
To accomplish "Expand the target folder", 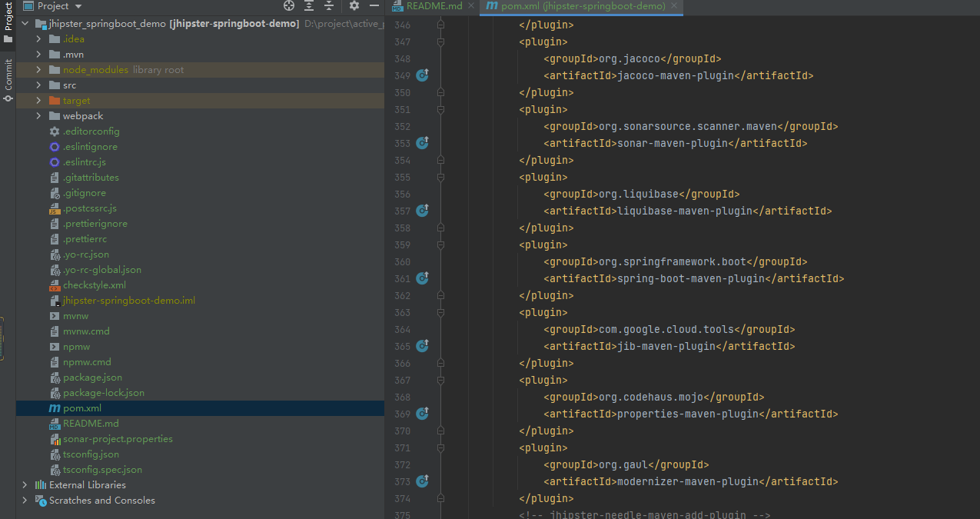I will pyautogui.click(x=38, y=100).
